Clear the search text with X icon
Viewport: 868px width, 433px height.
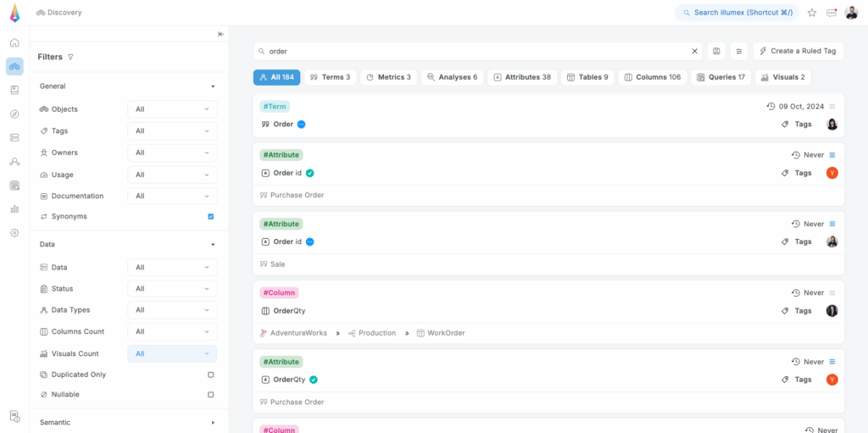(x=694, y=51)
